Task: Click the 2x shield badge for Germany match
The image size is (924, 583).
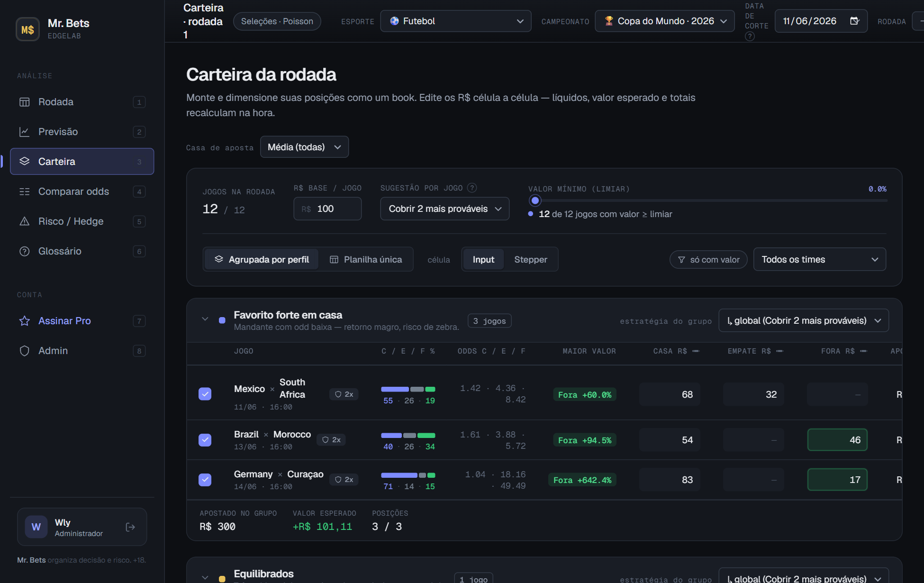Action: click(344, 480)
